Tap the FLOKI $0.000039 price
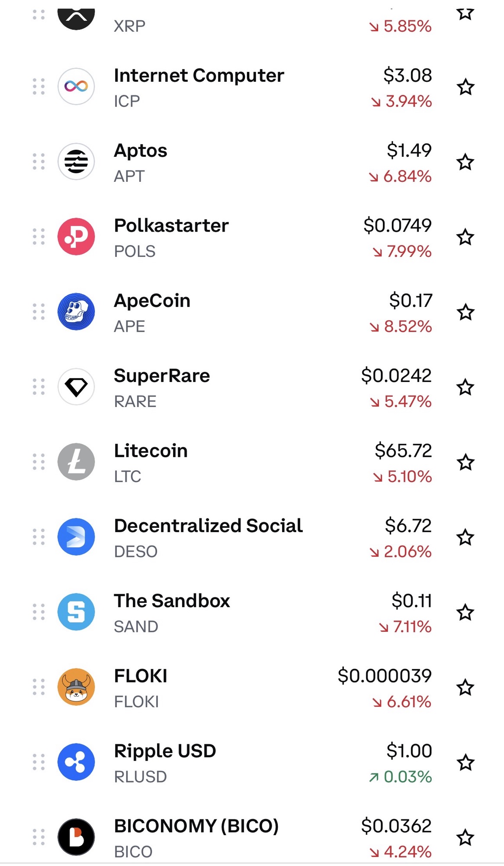This screenshot has width=504, height=866. coord(384,676)
